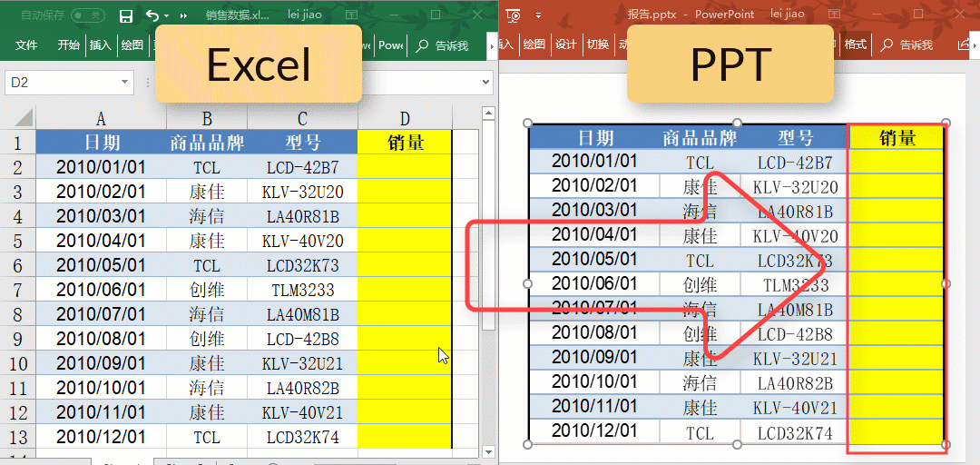
Task: Click PowerPoint table 日期 header
Action: (595, 138)
